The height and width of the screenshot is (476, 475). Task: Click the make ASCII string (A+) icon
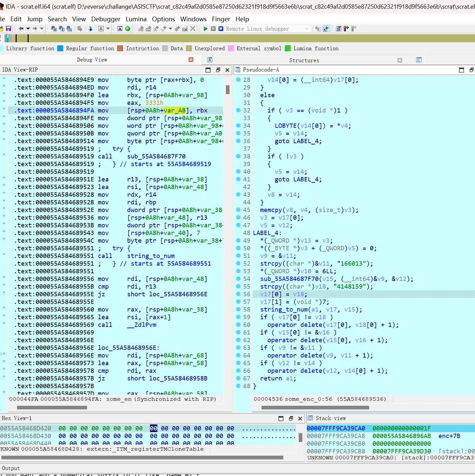coord(156,29)
